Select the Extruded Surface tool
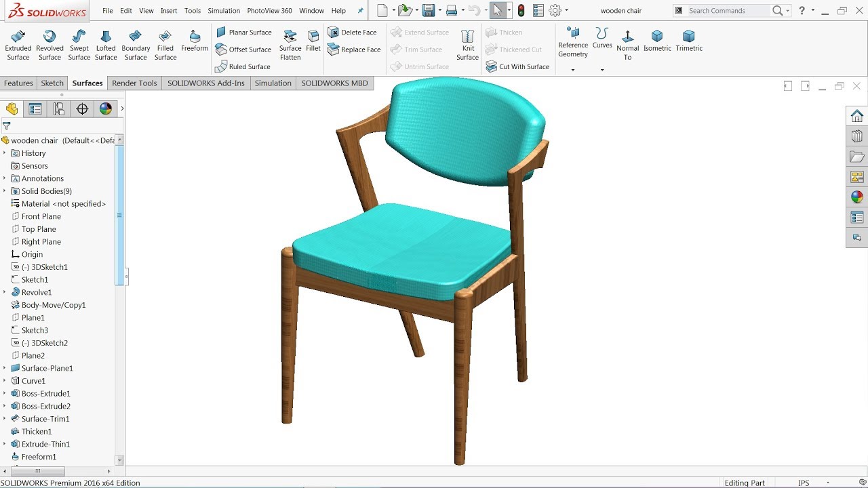Screen dimensions: 868x488 pos(18,45)
